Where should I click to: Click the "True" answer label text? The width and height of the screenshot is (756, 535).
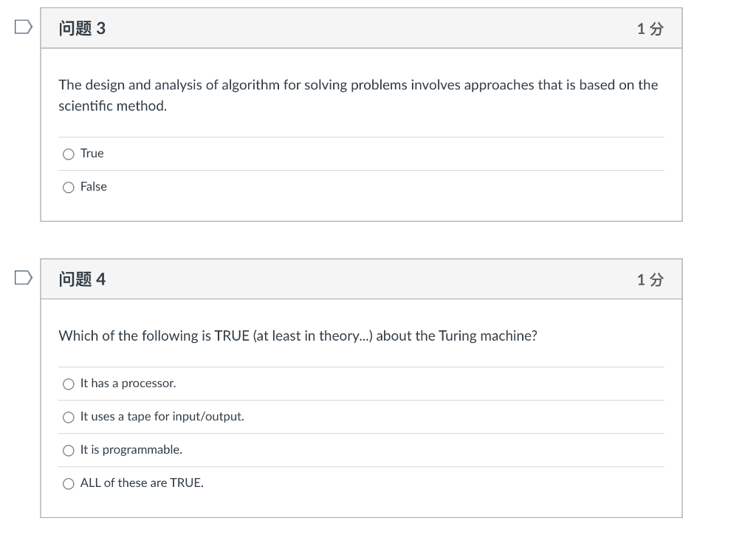click(92, 154)
